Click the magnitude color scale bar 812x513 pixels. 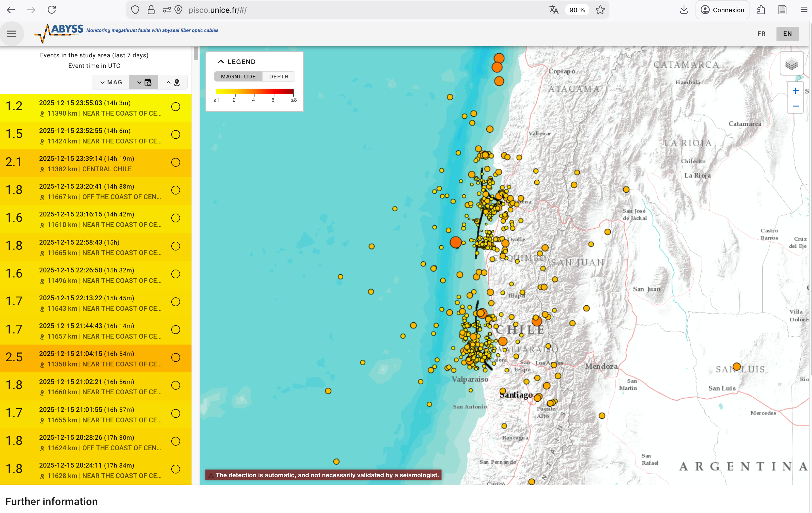pos(255,91)
